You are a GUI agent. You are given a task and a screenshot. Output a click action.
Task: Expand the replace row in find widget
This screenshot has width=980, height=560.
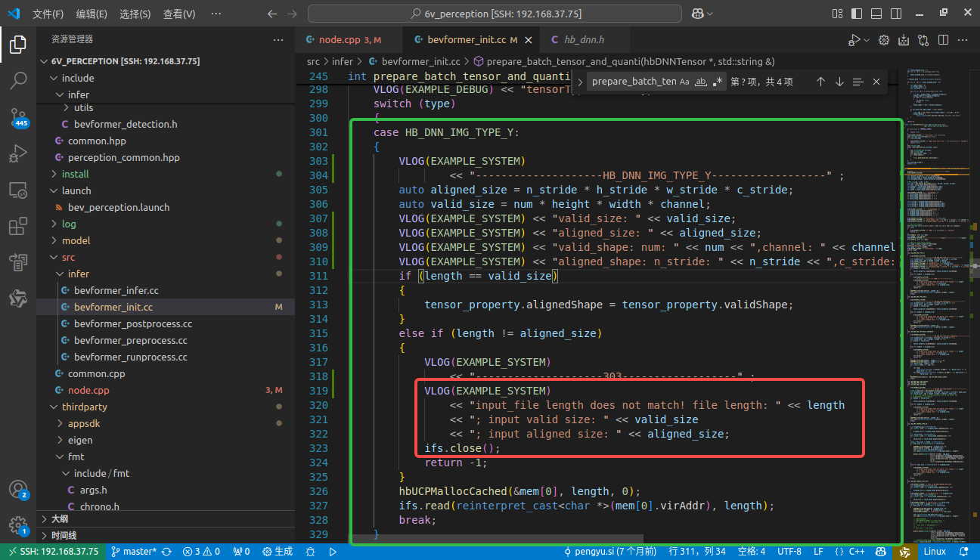coord(580,82)
